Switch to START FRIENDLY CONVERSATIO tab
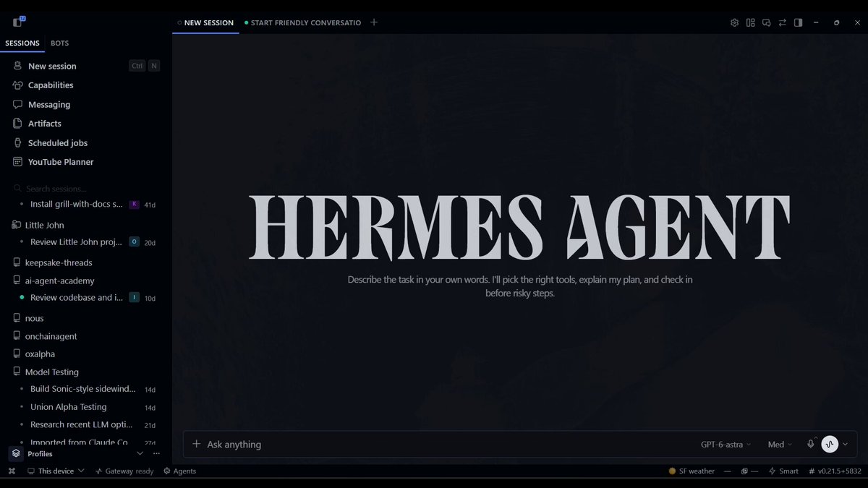The width and height of the screenshot is (868, 488). (302, 22)
